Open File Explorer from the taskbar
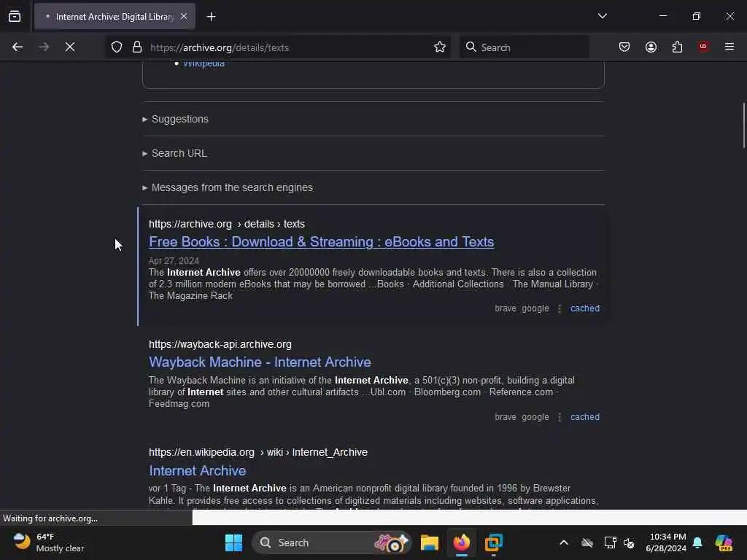The height and width of the screenshot is (560, 747). 429,542
